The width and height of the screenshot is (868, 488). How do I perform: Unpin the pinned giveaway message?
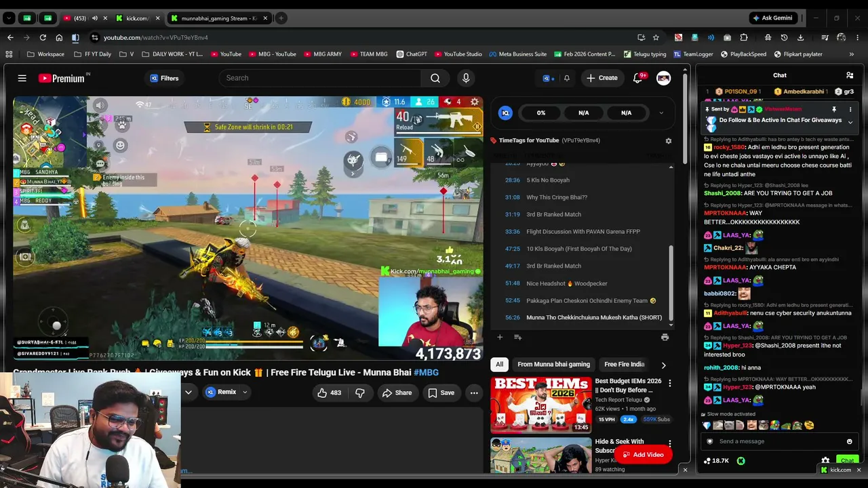coord(834,109)
